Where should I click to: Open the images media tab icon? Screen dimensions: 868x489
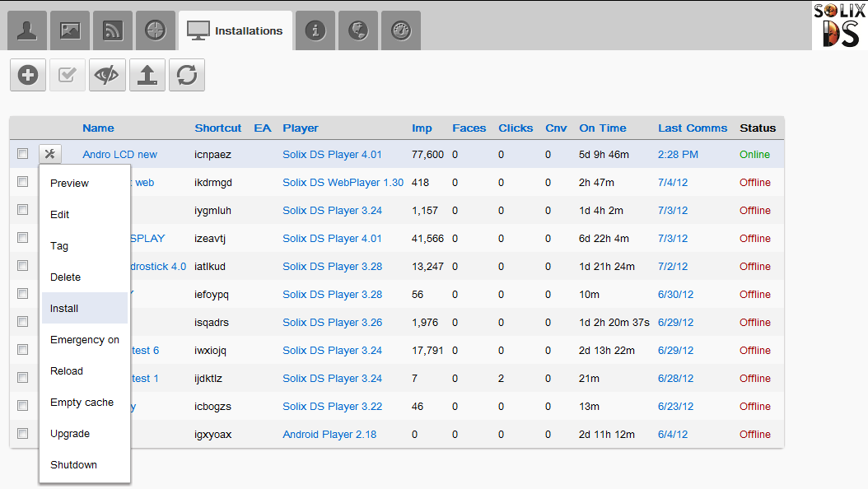[70, 30]
